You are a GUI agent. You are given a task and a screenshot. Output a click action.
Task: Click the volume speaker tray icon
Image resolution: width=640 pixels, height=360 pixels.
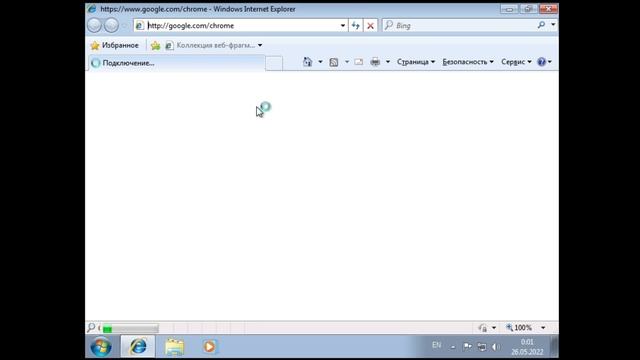click(x=496, y=347)
